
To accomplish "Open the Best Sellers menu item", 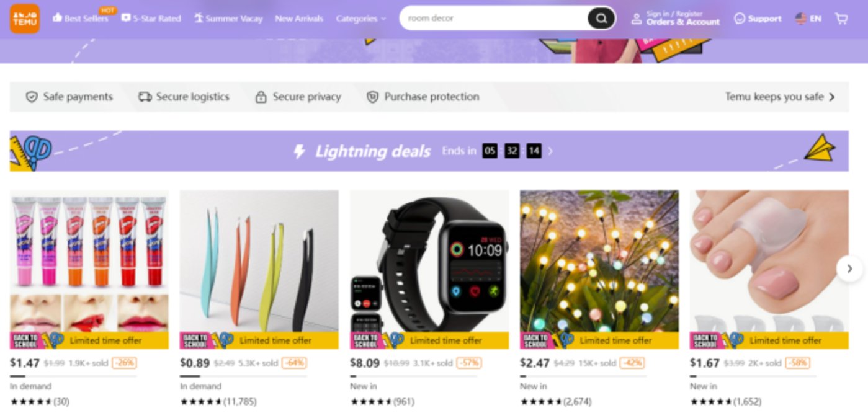I will (x=81, y=19).
